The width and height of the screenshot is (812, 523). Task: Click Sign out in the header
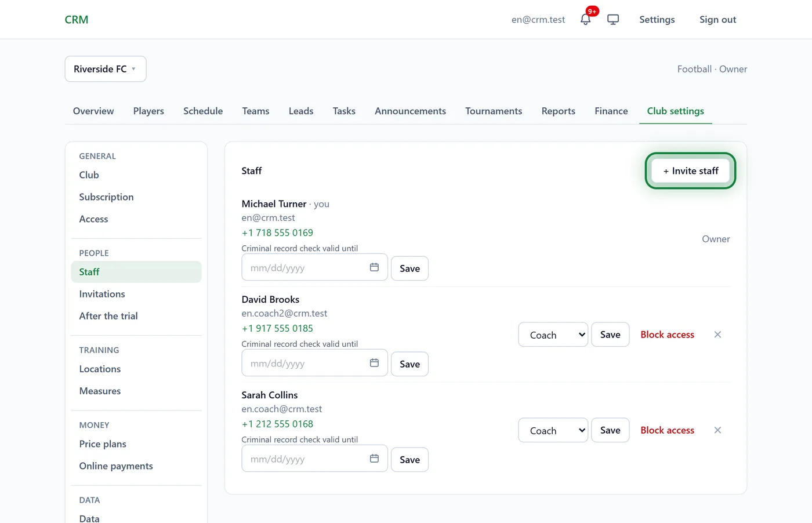tap(717, 19)
